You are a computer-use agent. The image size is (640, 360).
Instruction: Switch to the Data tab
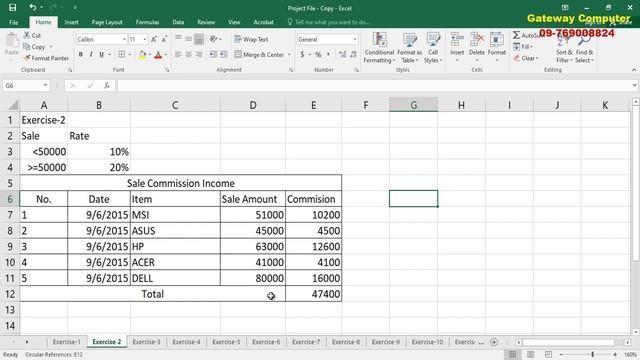(x=178, y=22)
